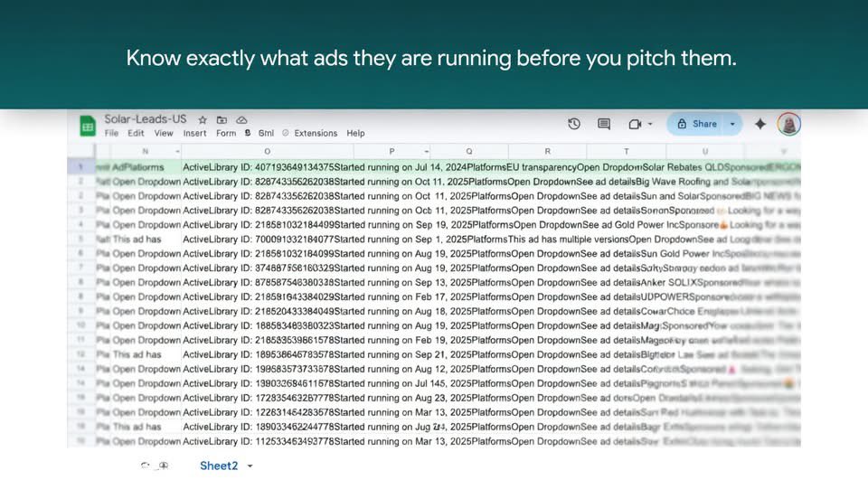868x480 pixels.
Task: Star the Solar-Leads-US document
Action: tap(203, 120)
